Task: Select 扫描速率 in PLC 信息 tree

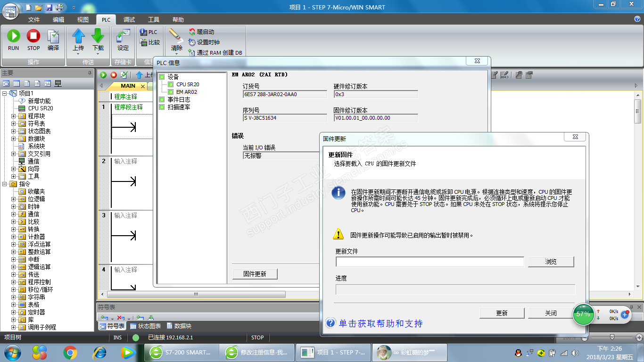Action: (x=179, y=107)
